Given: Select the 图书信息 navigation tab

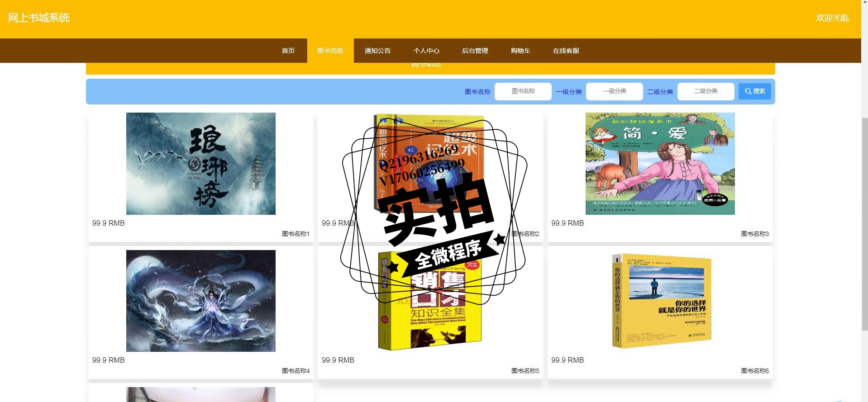Looking at the screenshot, I should tap(330, 51).
